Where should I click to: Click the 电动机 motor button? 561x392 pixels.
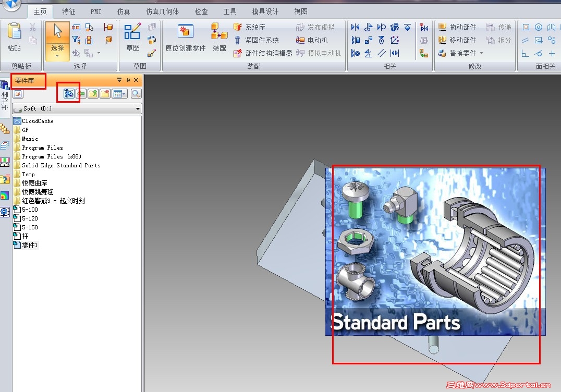click(312, 40)
